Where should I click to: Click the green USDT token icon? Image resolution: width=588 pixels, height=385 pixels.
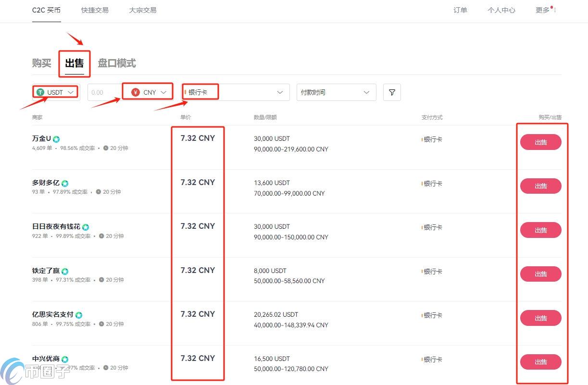(x=40, y=92)
